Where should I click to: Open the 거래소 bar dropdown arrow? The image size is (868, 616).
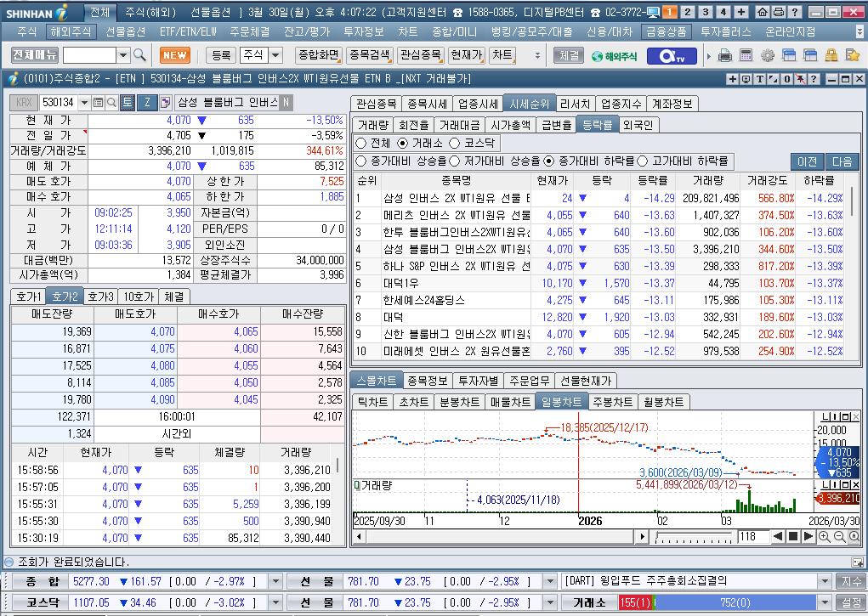(825, 602)
